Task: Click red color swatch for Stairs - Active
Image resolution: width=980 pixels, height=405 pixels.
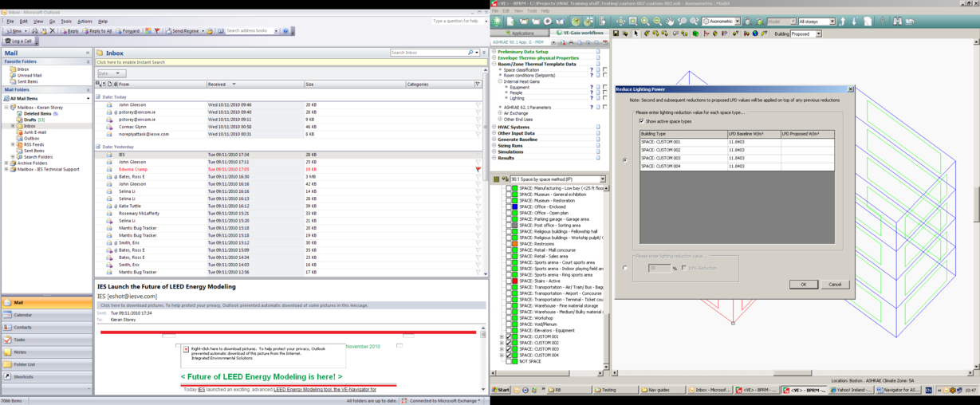Action: 515,281
